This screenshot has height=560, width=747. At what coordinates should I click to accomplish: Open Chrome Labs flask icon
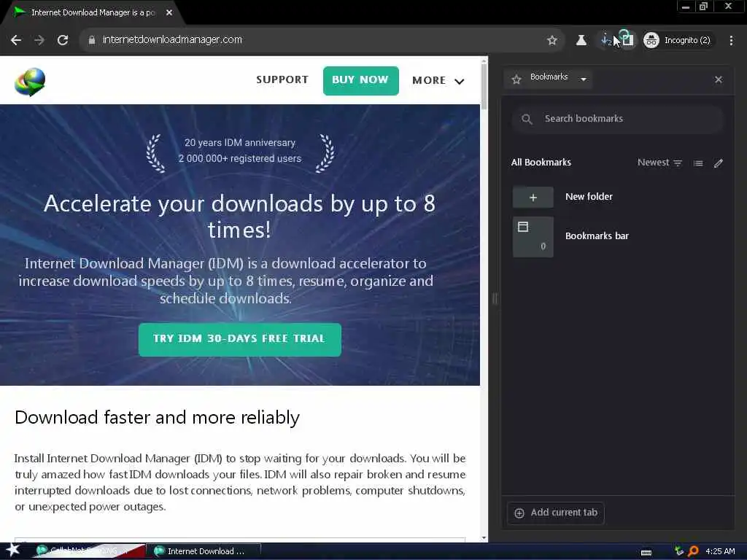[x=581, y=41]
